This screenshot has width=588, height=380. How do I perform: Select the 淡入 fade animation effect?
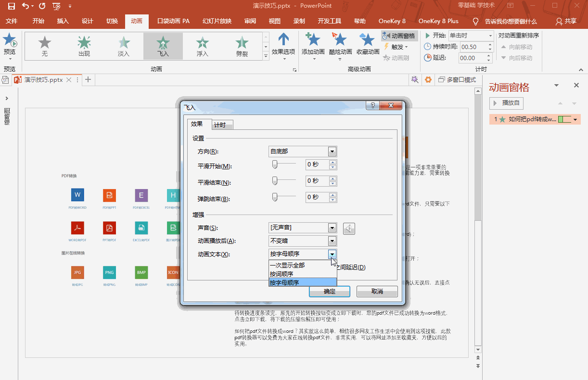[124, 46]
